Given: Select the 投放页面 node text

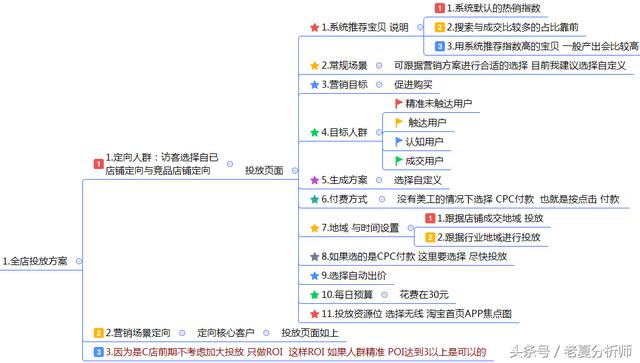Looking at the screenshot, I should 264,171.
